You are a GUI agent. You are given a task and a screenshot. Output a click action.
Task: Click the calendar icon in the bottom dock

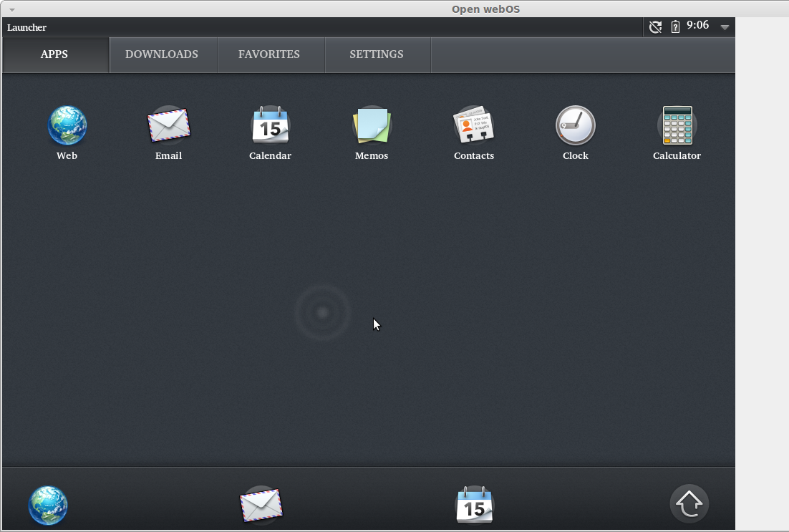coord(475,506)
